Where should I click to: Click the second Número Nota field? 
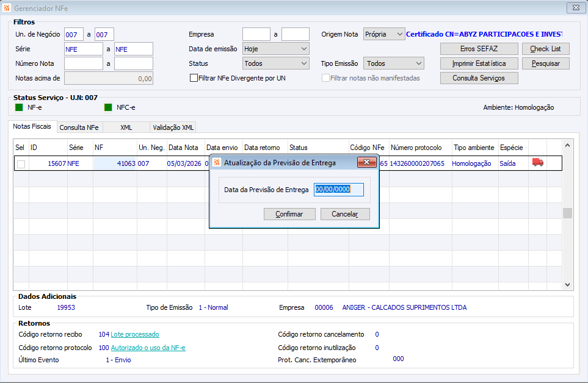click(134, 63)
